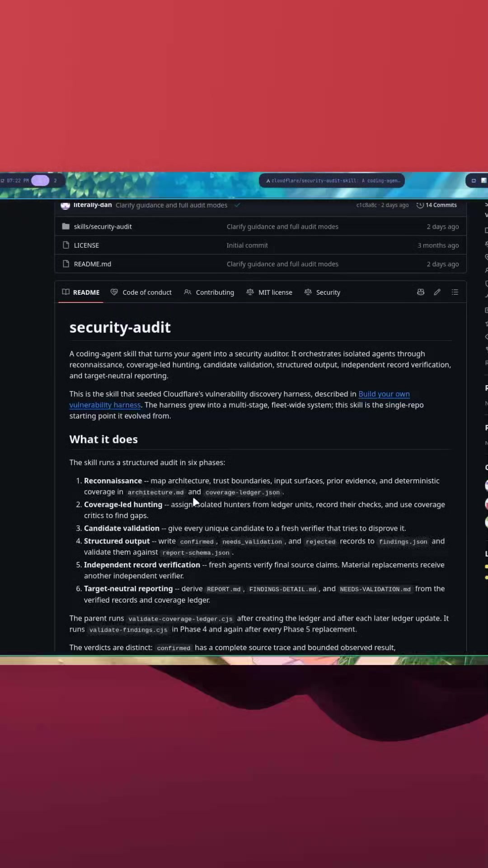Click the 'validate-coverage-ledger.cjs' code span
488x868 pixels.
coord(180,619)
